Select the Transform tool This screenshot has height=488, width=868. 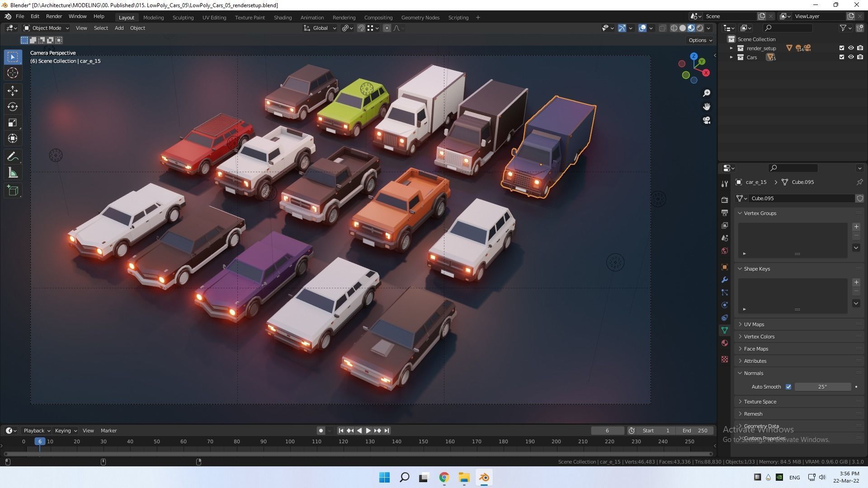[x=13, y=139]
